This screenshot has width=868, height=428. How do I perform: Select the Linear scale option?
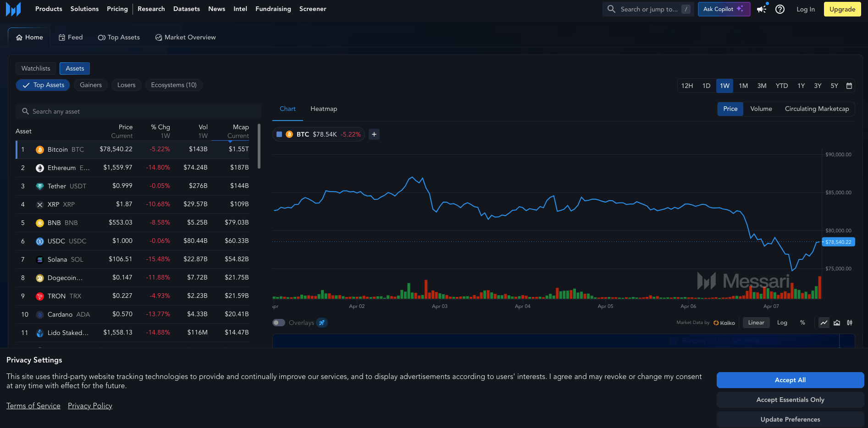click(756, 323)
